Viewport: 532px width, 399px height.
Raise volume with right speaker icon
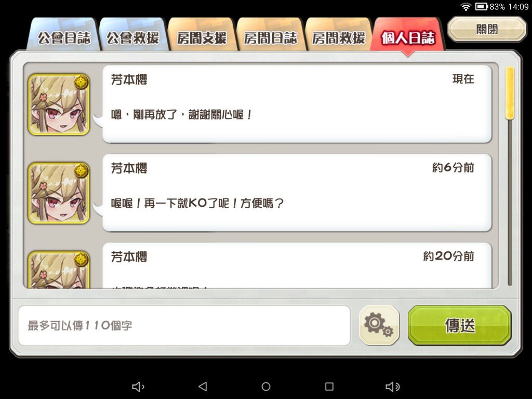(393, 387)
